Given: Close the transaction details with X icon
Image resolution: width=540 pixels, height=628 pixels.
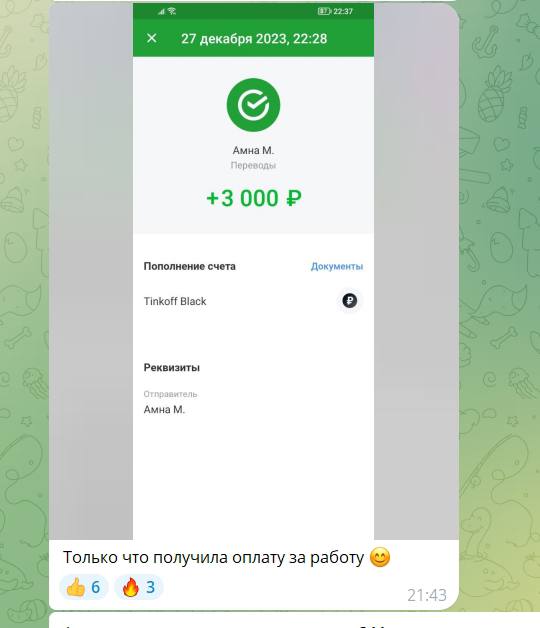Looking at the screenshot, I should tap(151, 38).
